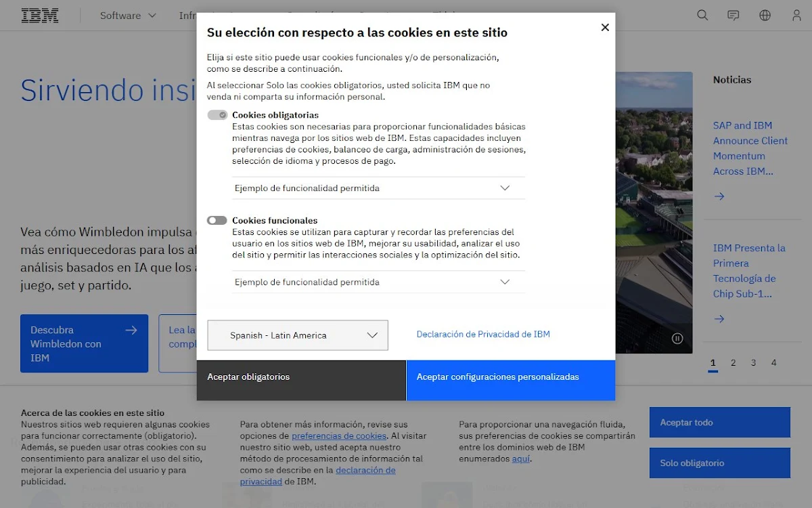The image size is (812, 508).
Task: Click the Noticias heading
Action: 732,80
